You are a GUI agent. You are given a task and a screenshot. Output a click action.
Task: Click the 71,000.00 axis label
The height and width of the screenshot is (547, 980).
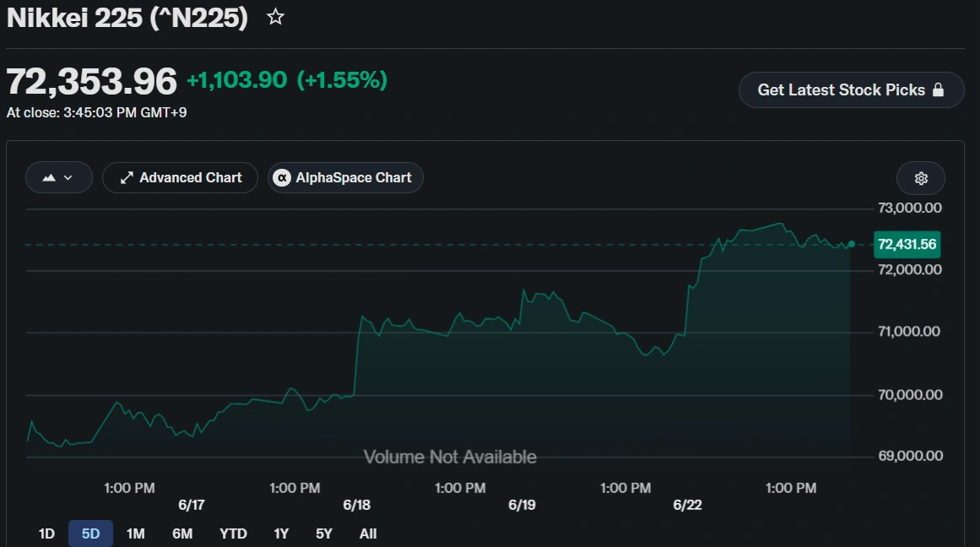(909, 332)
